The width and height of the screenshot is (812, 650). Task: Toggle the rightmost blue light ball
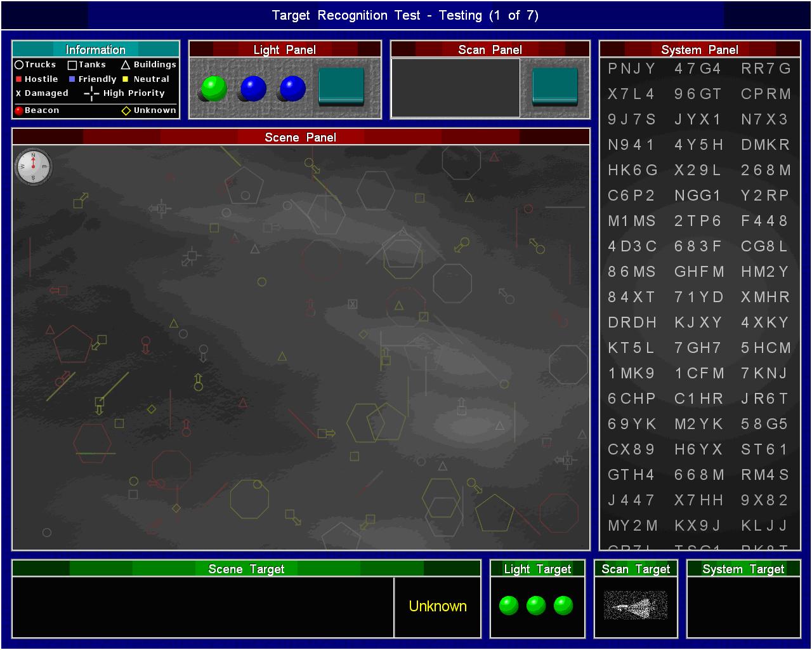point(292,89)
